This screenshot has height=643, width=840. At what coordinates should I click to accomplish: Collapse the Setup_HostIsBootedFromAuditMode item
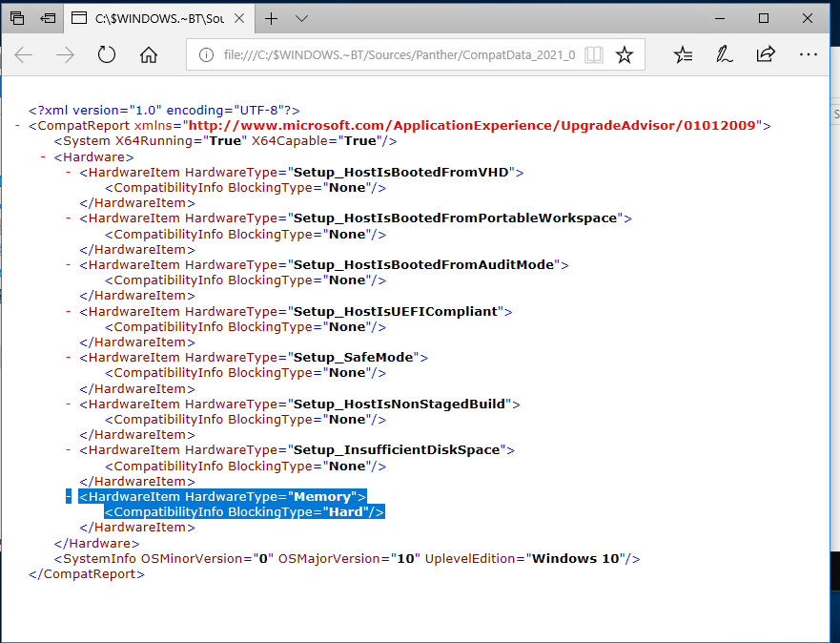[x=68, y=264]
